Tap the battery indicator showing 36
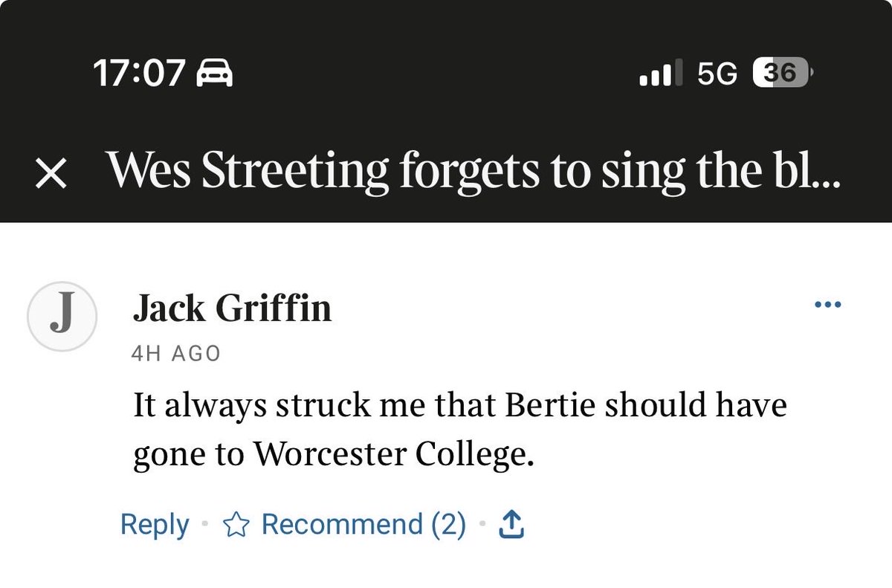The width and height of the screenshot is (892, 588). pyautogui.click(x=782, y=73)
